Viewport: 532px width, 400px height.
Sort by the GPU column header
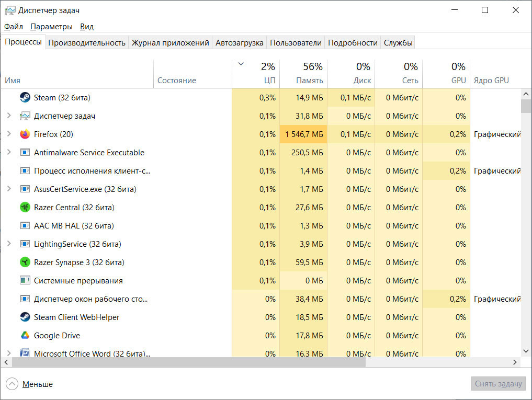(446, 74)
